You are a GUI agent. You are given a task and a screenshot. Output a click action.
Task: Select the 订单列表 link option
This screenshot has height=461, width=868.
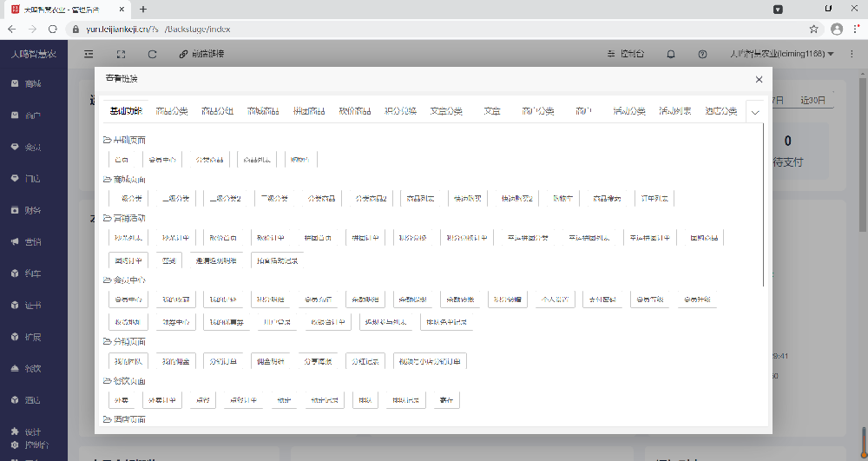click(653, 198)
